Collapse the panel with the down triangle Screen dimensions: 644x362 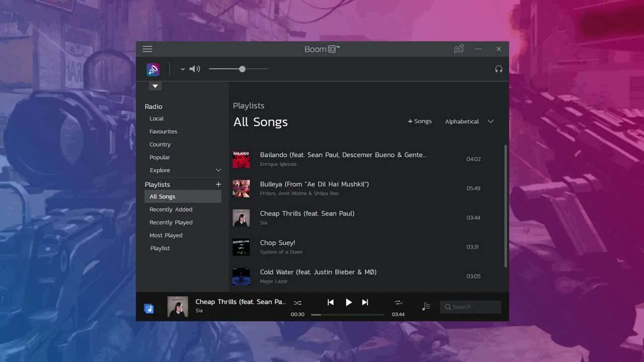point(155,86)
